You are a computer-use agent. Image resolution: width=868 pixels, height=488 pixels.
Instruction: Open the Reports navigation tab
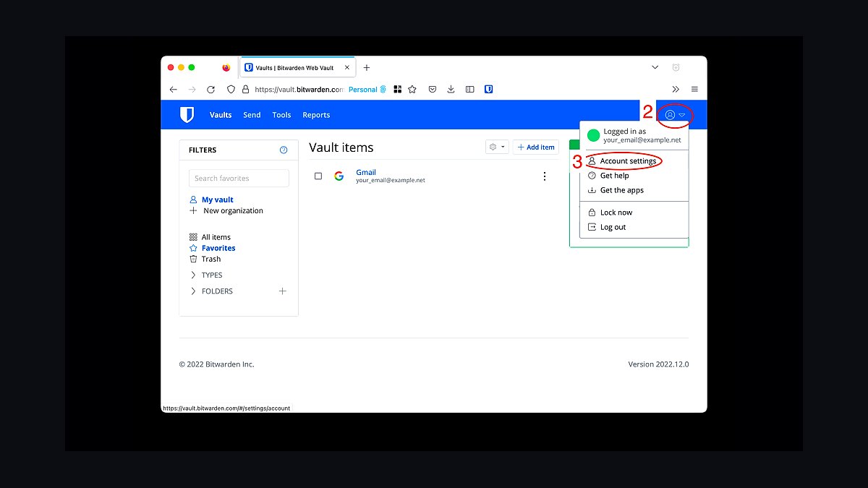(316, 115)
